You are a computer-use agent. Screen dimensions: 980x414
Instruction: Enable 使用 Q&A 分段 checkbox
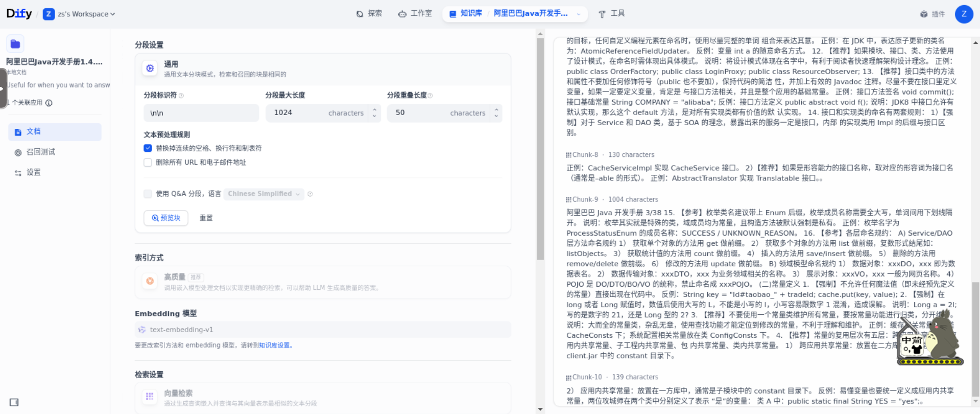pyautogui.click(x=148, y=194)
